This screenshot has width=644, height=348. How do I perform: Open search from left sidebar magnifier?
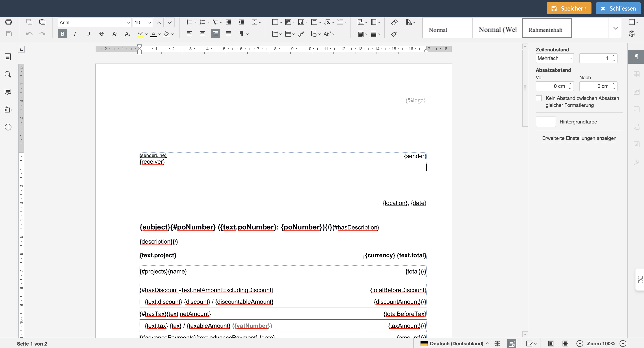click(8, 74)
